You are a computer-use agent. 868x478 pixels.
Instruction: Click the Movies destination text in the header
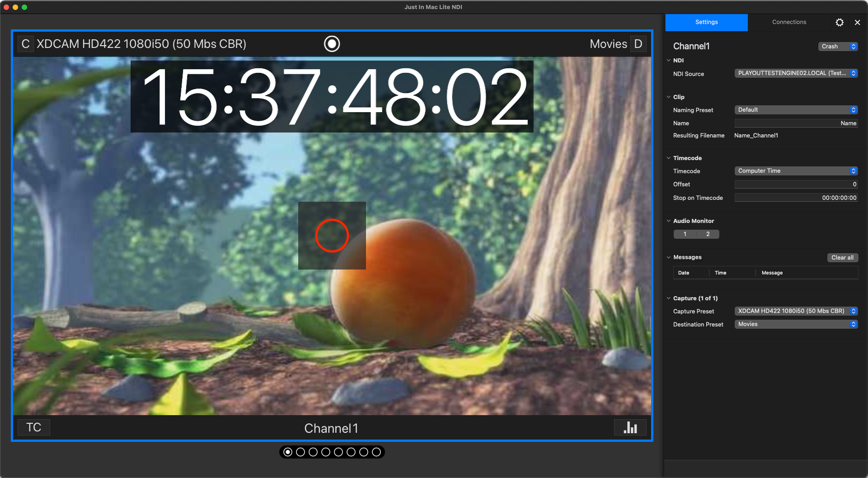[x=608, y=44]
